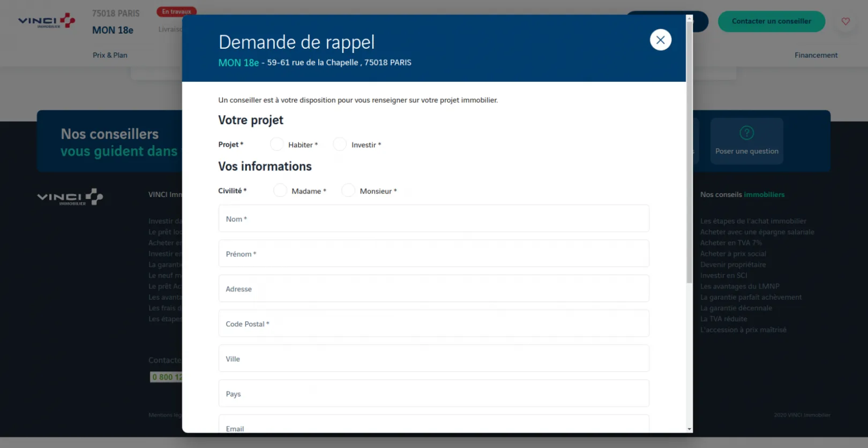Focus the Ville input field
This screenshot has width=868, height=448.
click(433, 358)
